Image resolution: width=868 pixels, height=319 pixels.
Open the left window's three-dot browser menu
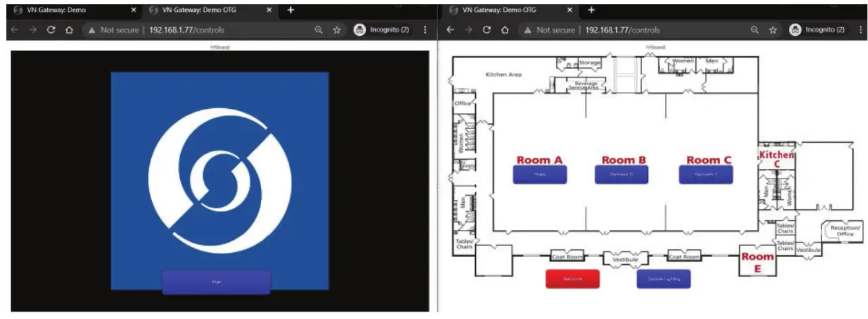pyautogui.click(x=425, y=30)
